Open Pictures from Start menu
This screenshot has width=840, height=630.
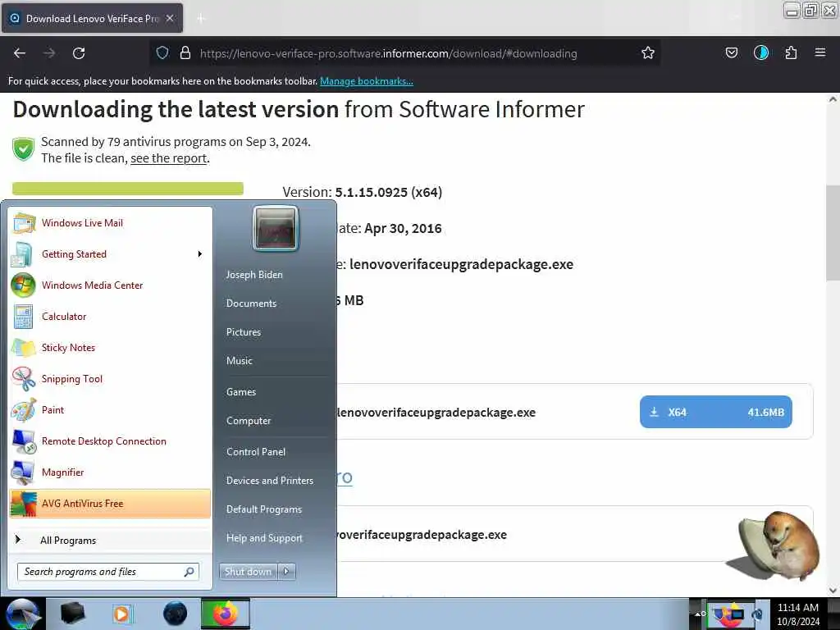pyautogui.click(x=244, y=332)
